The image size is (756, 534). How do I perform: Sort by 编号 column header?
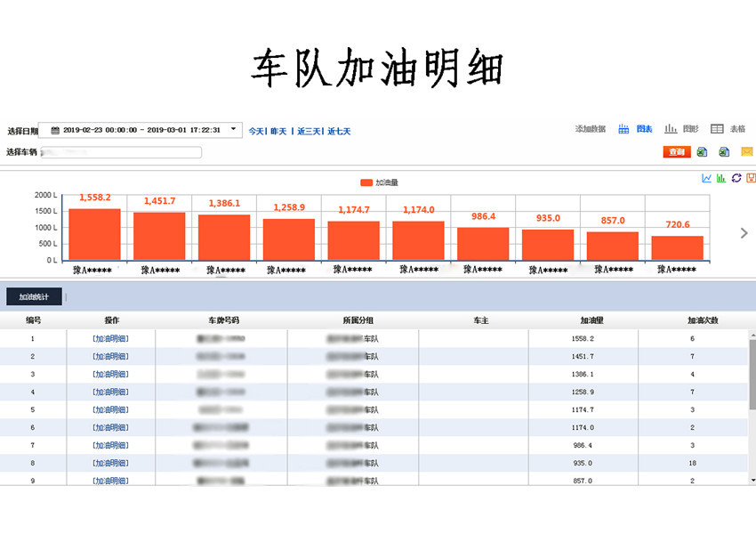[x=33, y=320]
